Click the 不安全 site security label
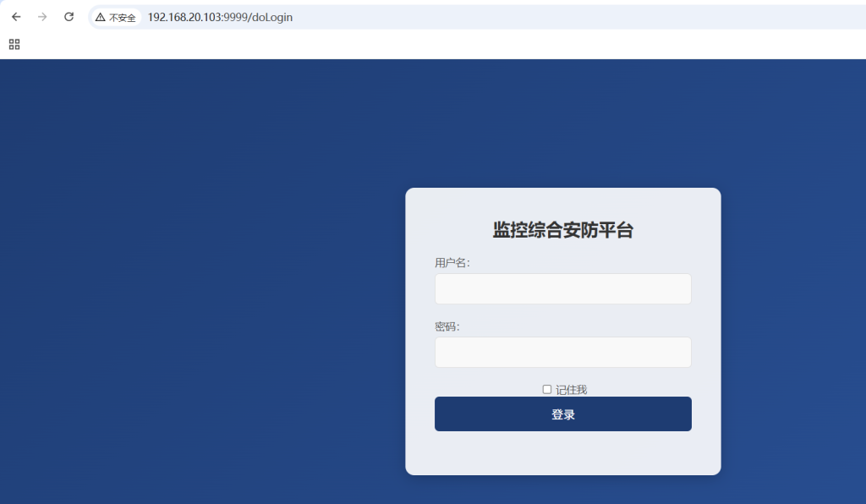The width and height of the screenshot is (866, 504). tap(123, 17)
